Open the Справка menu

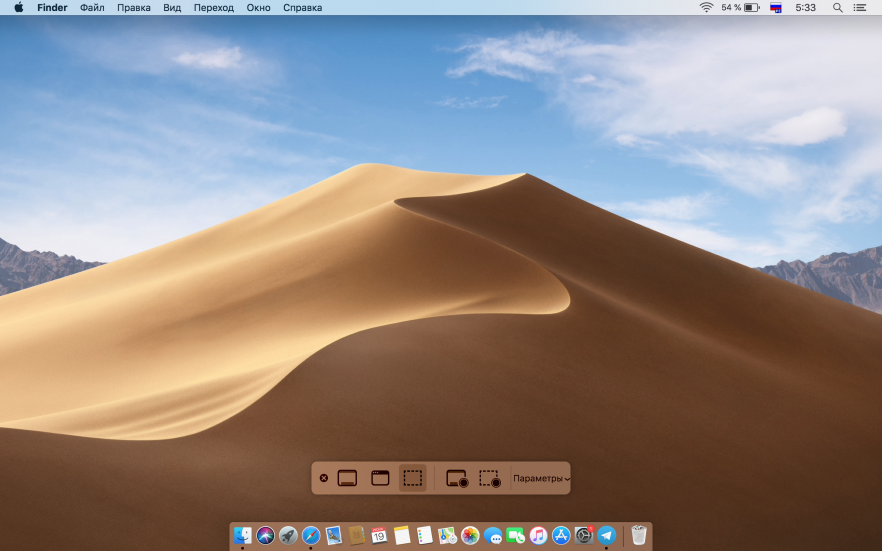tap(303, 8)
